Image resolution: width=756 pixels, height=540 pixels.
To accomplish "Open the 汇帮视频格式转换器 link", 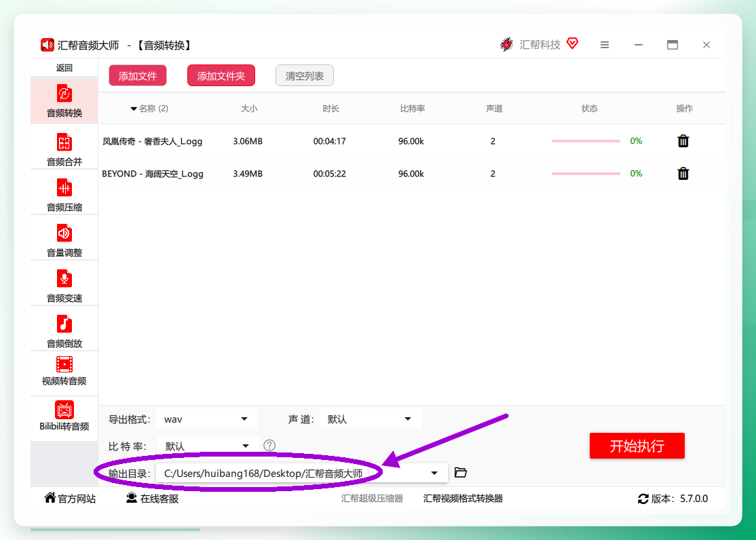I will coord(463,499).
